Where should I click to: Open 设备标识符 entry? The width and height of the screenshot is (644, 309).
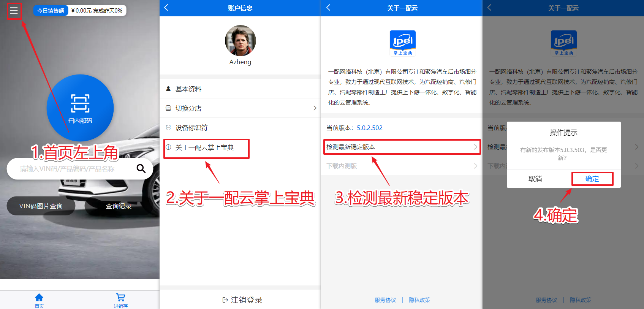coord(240,127)
